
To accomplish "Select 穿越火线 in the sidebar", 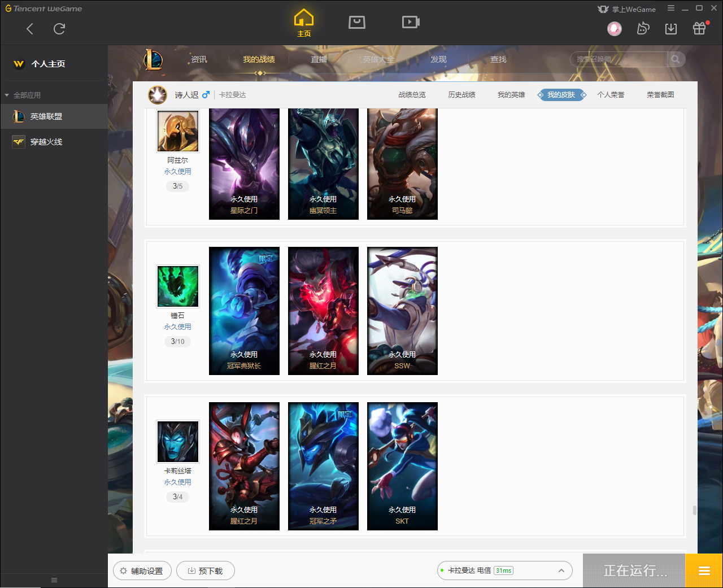I will (x=54, y=142).
